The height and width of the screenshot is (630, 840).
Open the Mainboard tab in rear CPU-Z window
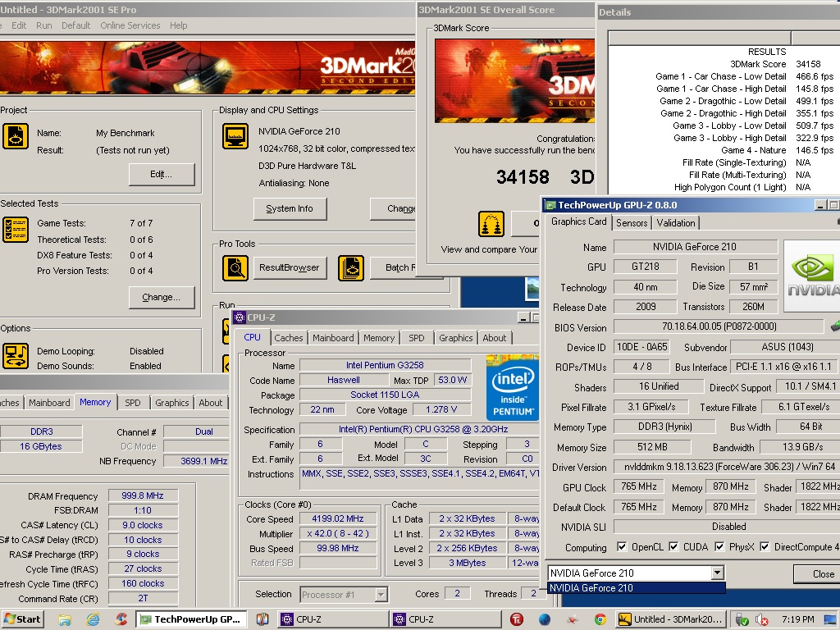49,403
